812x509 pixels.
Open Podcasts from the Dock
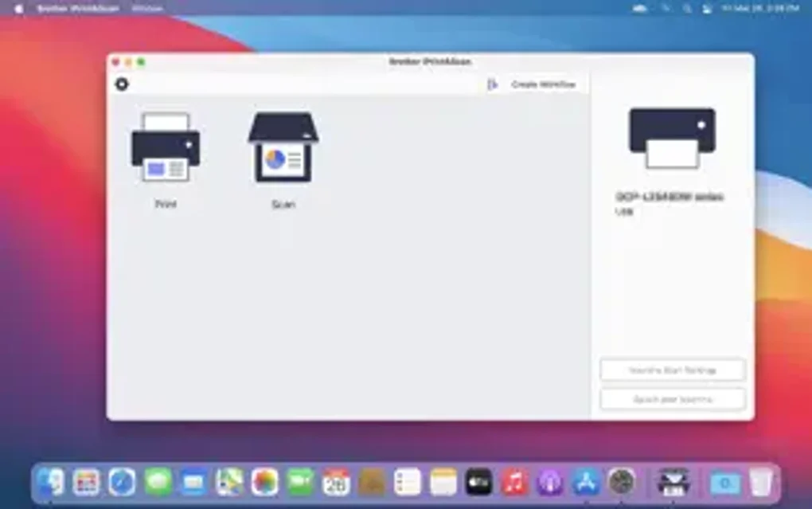click(550, 482)
